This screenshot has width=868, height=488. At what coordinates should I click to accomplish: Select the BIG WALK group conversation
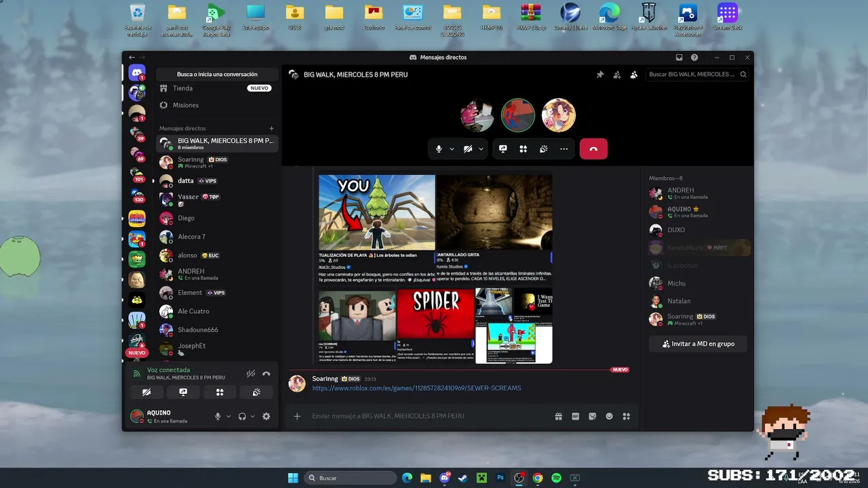click(217, 144)
